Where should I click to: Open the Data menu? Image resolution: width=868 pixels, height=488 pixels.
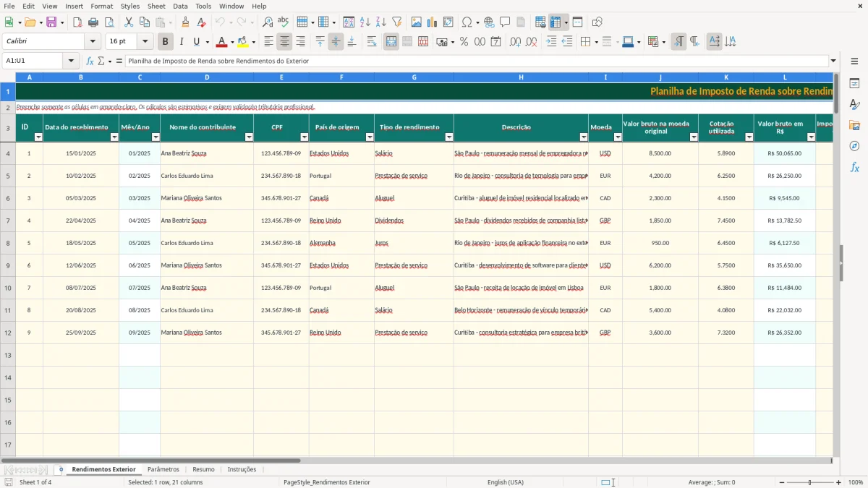(x=180, y=6)
